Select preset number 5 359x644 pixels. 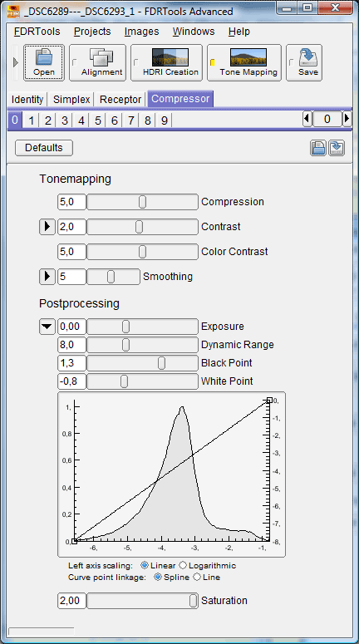(98, 120)
